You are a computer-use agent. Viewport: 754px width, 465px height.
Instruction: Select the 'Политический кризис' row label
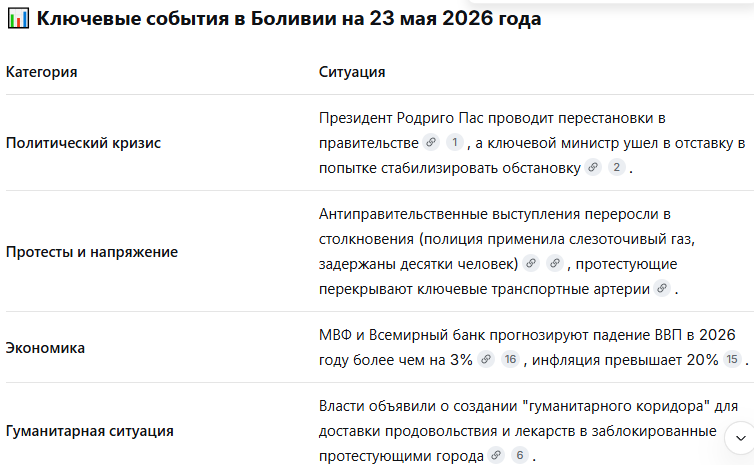[x=83, y=143]
